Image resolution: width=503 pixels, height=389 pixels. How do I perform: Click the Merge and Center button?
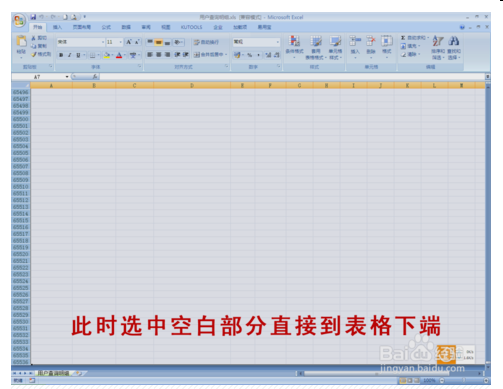point(210,55)
